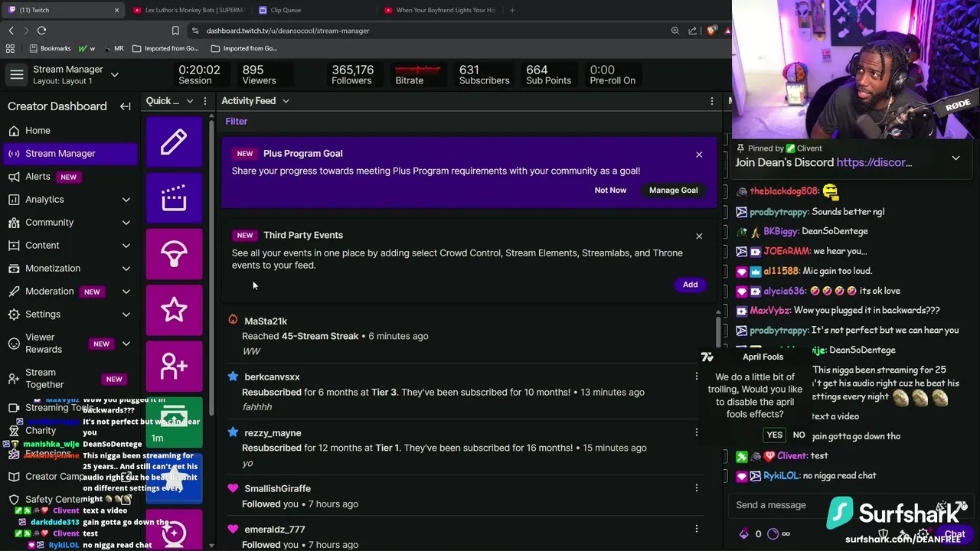Click the parachute quick action tile
This screenshot has height=551, width=980.
(x=174, y=254)
